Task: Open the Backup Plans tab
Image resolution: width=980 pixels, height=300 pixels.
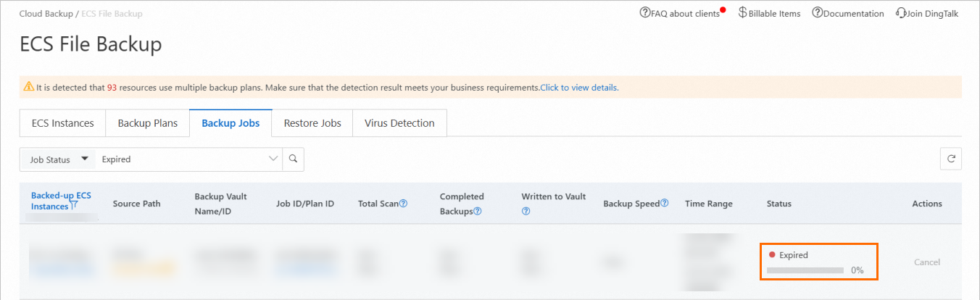Action: point(147,123)
